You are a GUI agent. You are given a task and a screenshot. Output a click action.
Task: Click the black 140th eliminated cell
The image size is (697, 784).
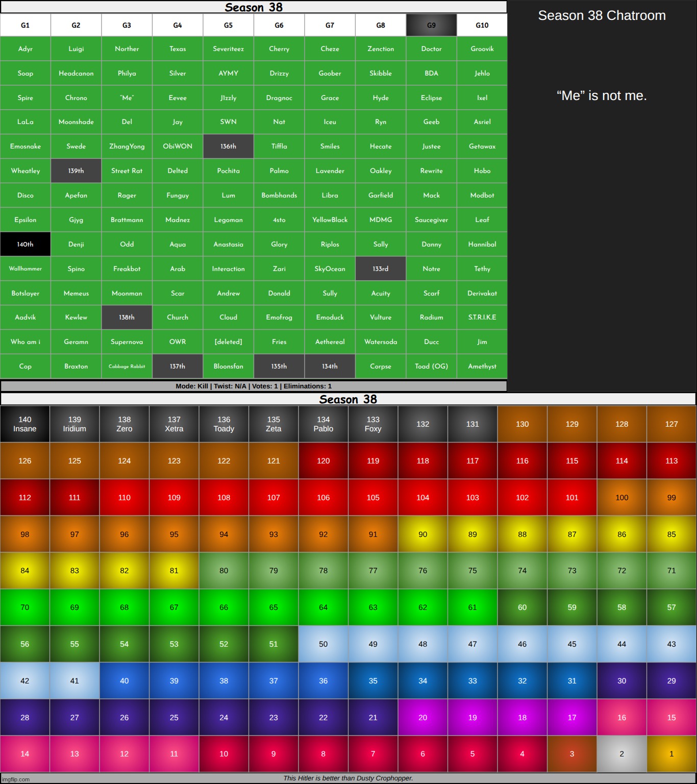coord(25,244)
